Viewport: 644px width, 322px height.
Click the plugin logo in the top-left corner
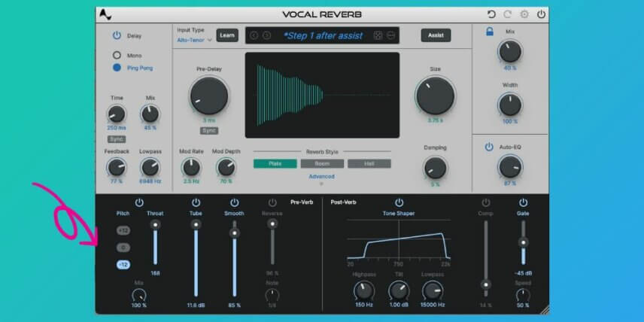point(105,15)
